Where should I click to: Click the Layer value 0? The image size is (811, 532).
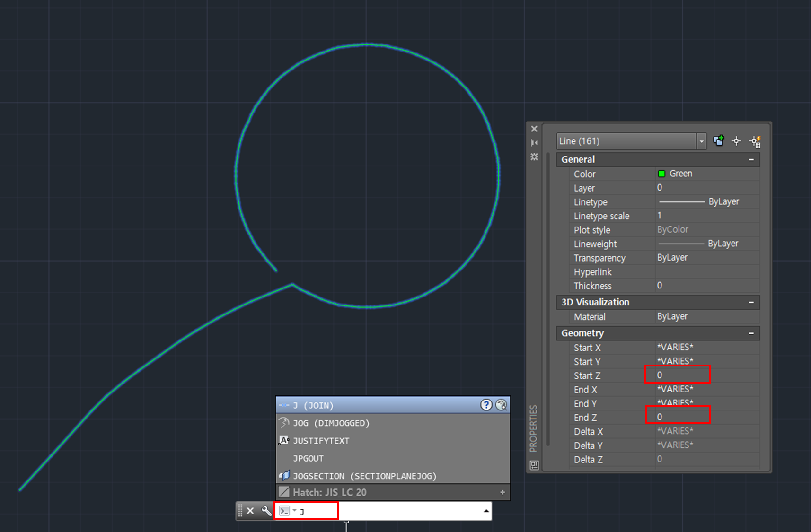tap(707, 188)
